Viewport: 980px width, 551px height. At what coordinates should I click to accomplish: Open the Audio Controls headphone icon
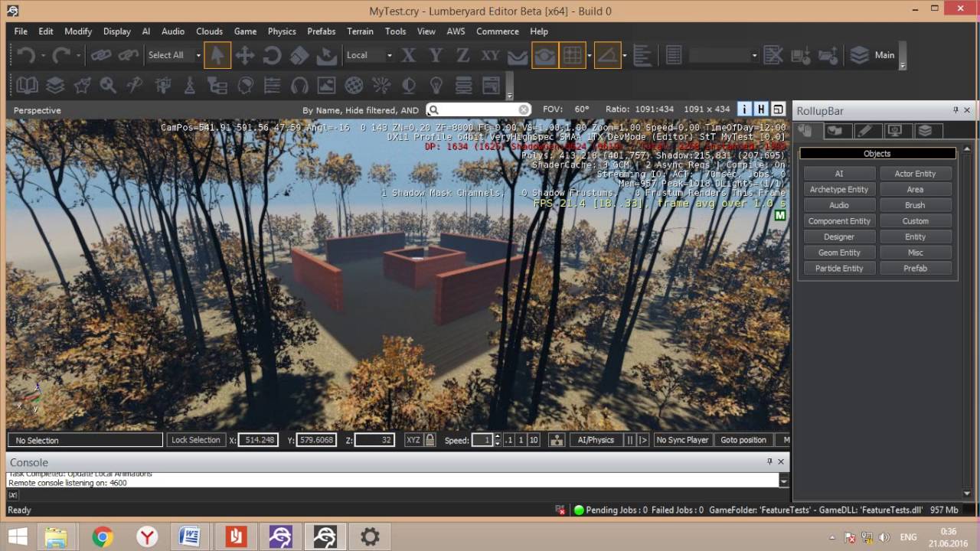pyautogui.click(x=299, y=85)
